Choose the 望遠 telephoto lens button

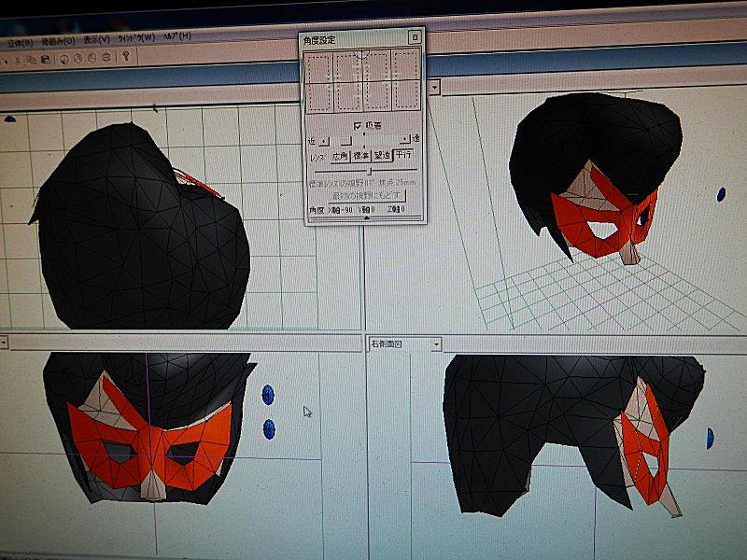[382, 155]
